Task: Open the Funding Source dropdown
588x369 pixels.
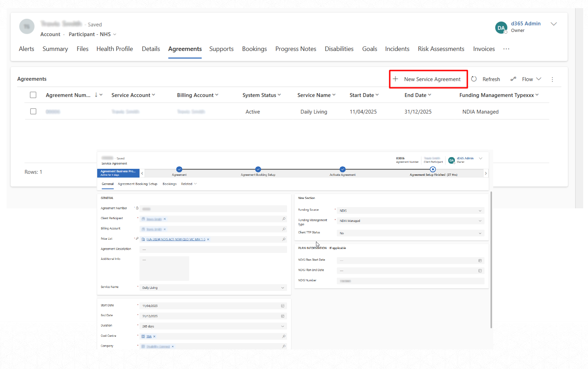Action: (410, 211)
